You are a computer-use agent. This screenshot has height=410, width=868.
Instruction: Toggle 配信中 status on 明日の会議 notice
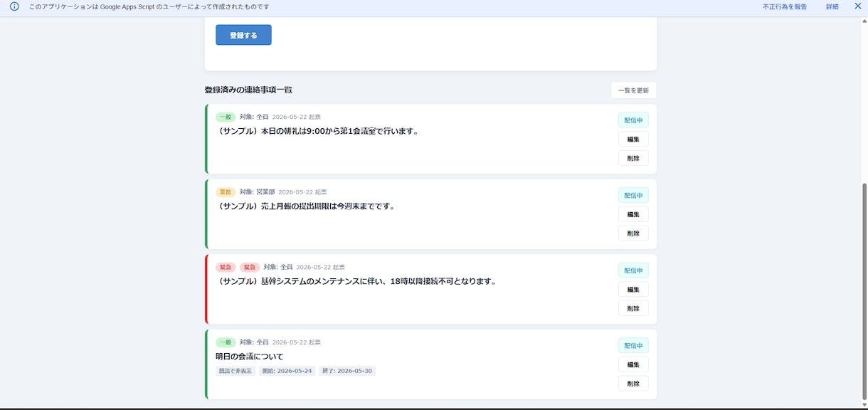pos(633,346)
